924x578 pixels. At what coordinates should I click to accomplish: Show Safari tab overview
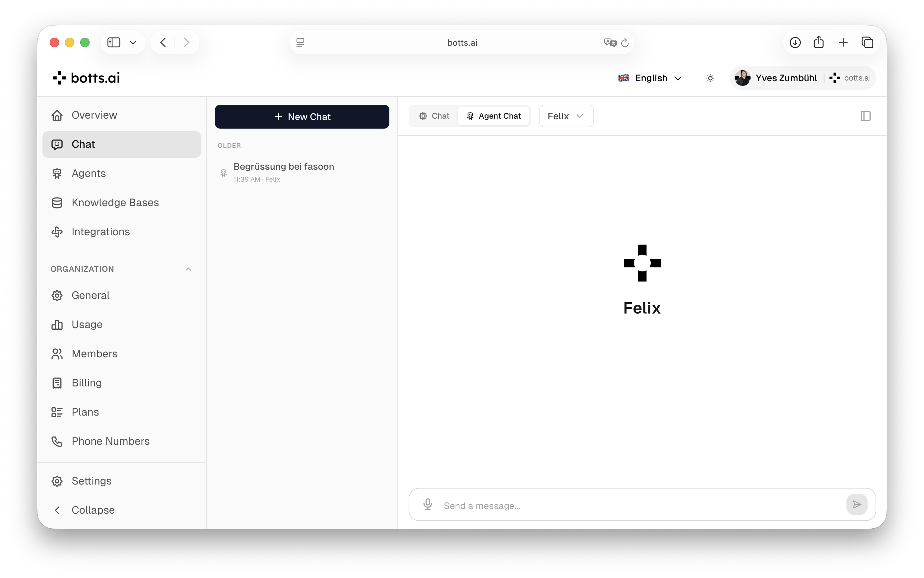coord(867,42)
